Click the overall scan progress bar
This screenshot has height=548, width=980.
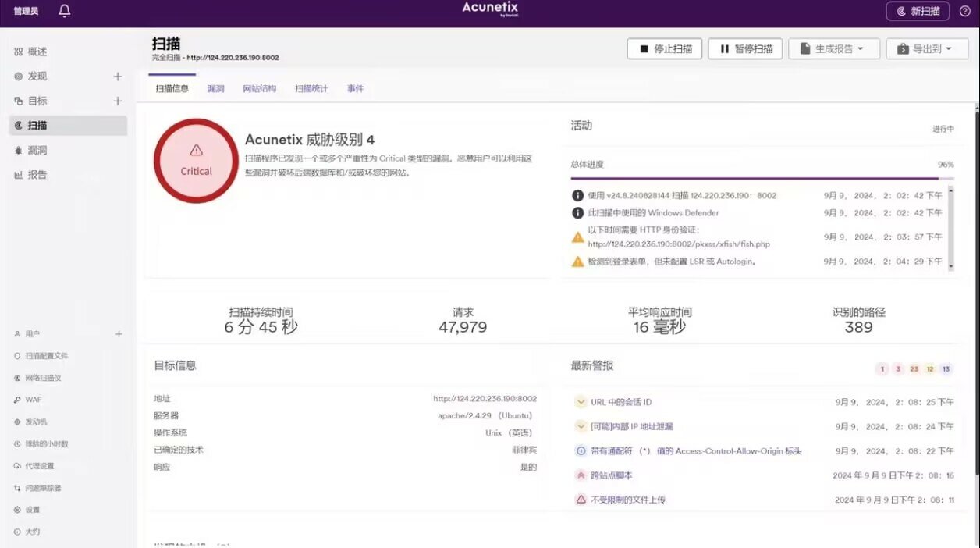(762, 179)
